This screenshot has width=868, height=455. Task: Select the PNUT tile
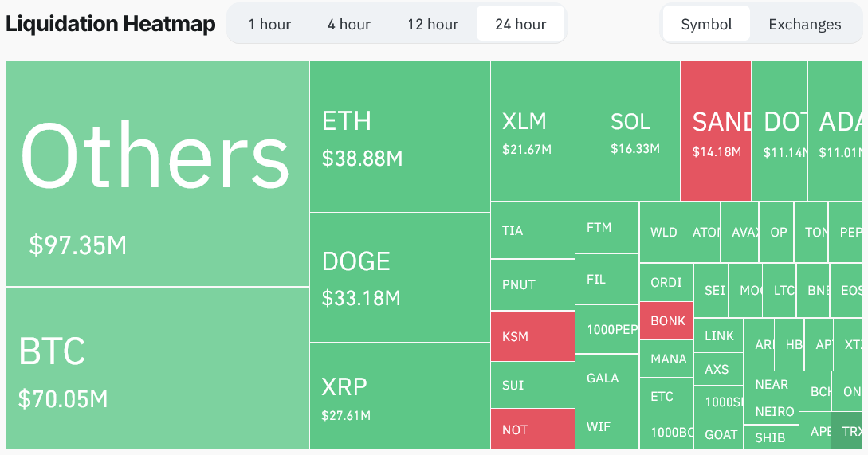coord(532,284)
